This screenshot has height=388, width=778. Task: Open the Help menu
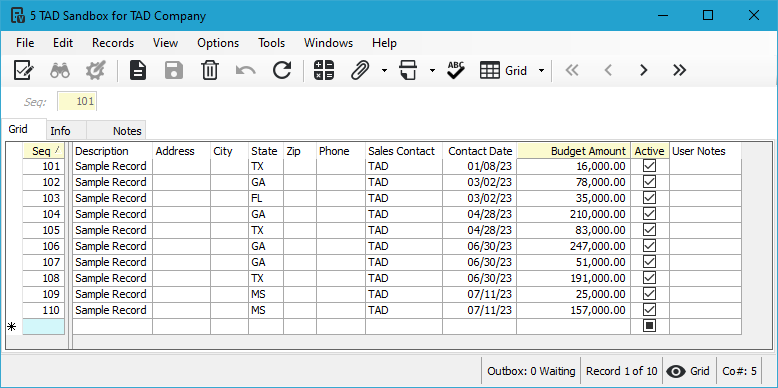pyautogui.click(x=385, y=43)
